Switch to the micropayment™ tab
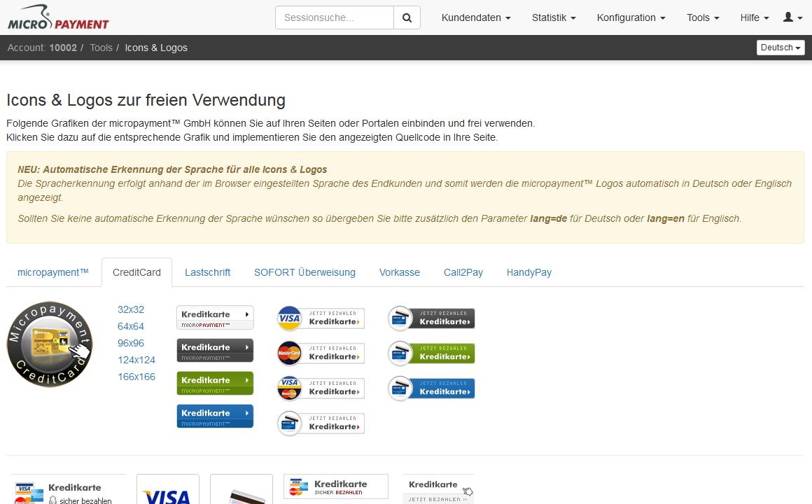 pyautogui.click(x=52, y=272)
